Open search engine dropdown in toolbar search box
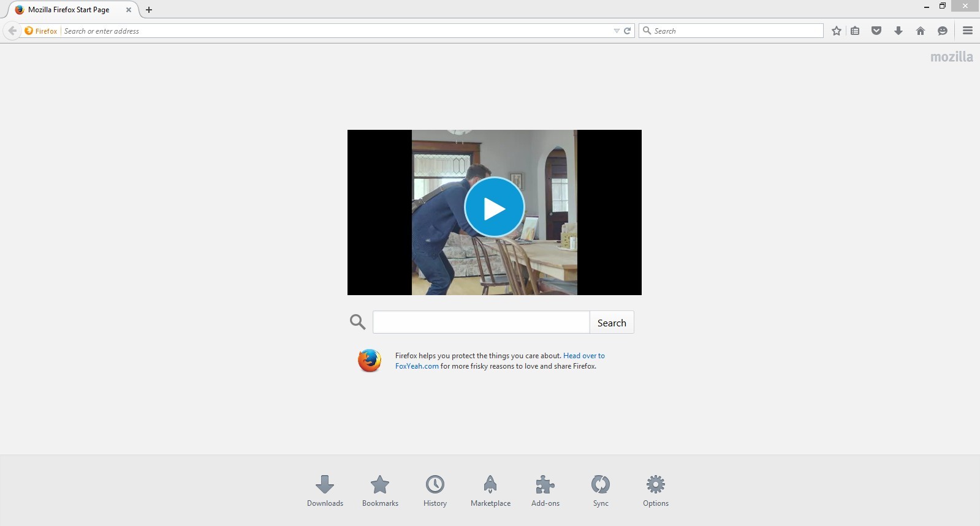Viewport: 980px width, 526px height. pos(647,31)
